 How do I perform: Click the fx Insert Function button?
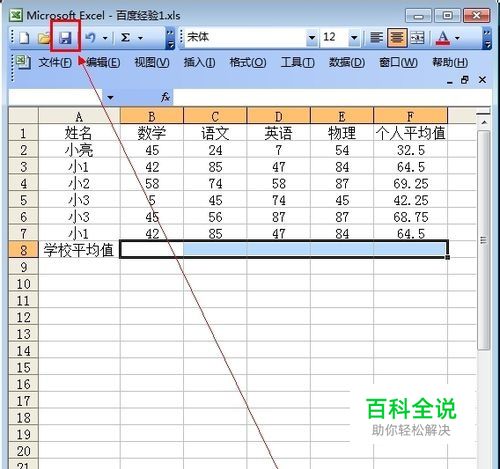(x=165, y=97)
